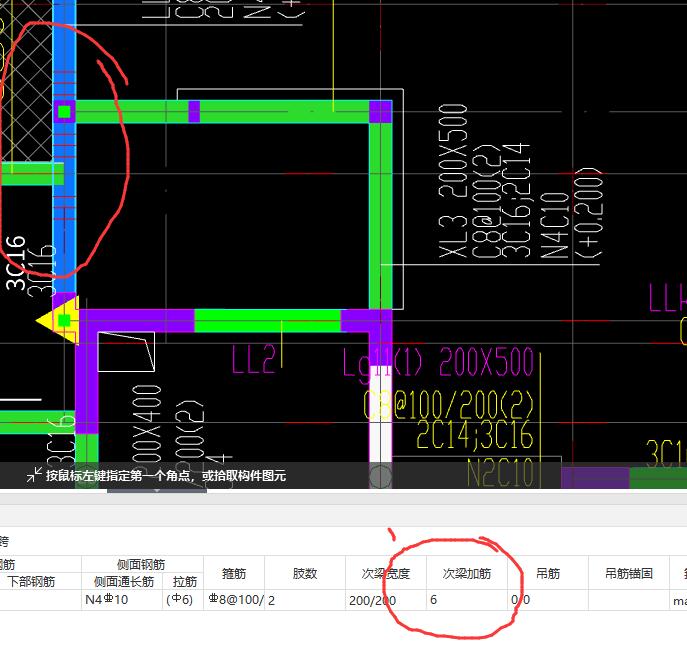The width and height of the screenshot is (687, 655).
Task: Click the '次梁宽度' column header
Action: [x=386, y=573]
